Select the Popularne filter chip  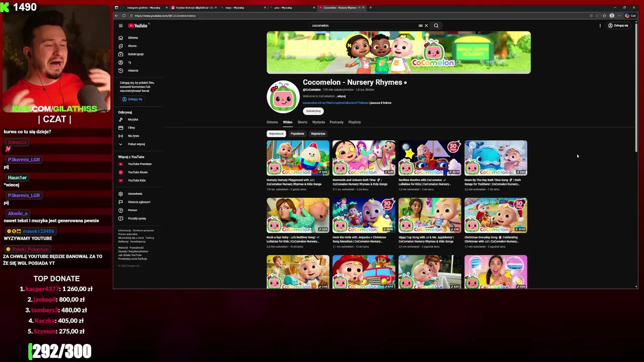(297, 134)
